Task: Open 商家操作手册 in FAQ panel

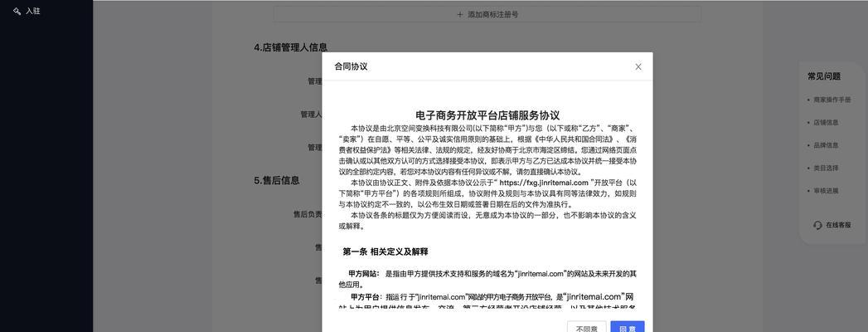Action: pos(832,100)
